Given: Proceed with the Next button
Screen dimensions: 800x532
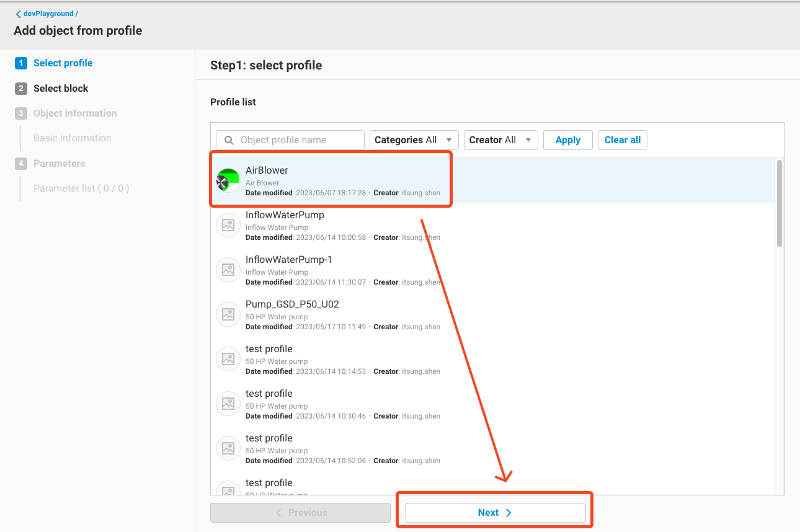Looking at the screenshot, I should [x=495, y=513].
